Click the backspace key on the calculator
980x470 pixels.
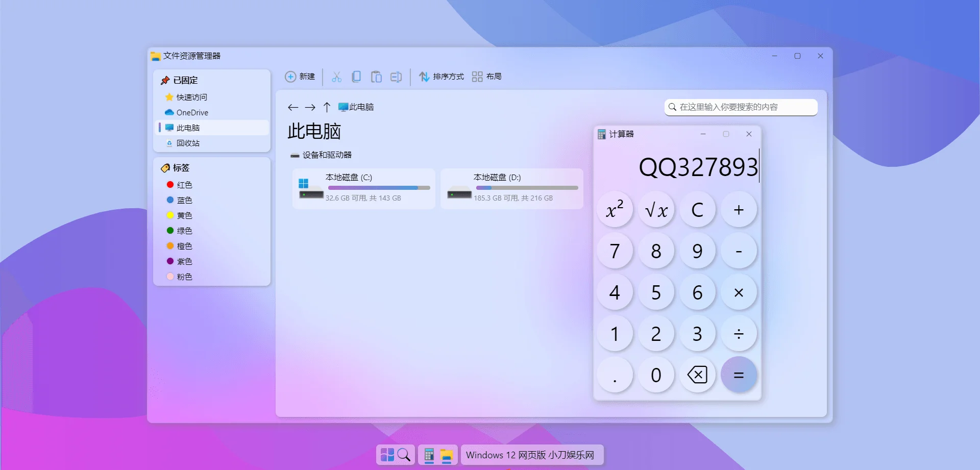click(697, 375)
